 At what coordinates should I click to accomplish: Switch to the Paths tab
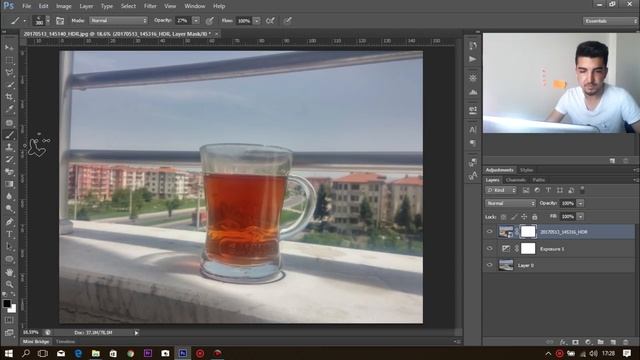(538, 180)
